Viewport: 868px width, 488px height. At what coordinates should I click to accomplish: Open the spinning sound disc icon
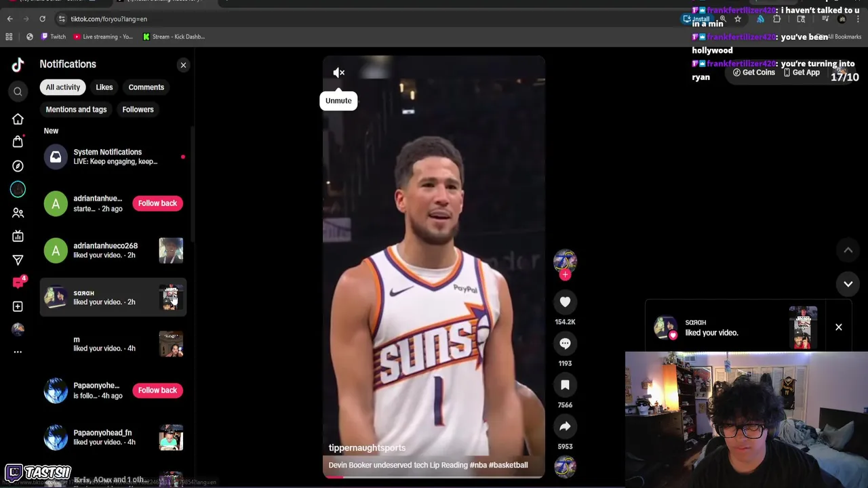pos(565,466)
